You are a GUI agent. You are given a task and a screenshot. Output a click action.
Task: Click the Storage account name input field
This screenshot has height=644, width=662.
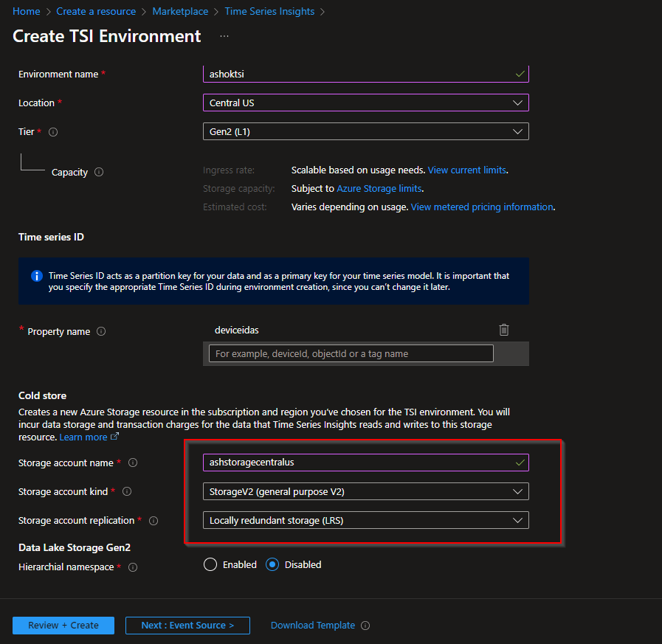pyautogui.click(x=365, y=463)
